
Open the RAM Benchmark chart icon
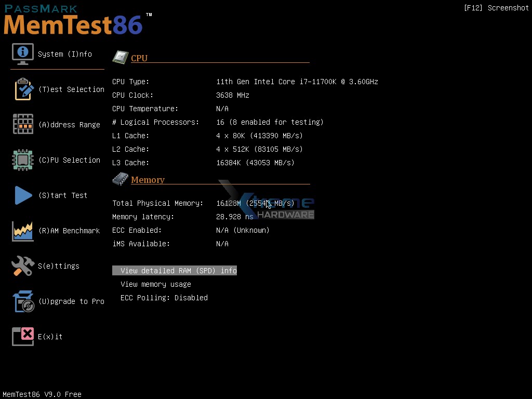pos(22,230)
